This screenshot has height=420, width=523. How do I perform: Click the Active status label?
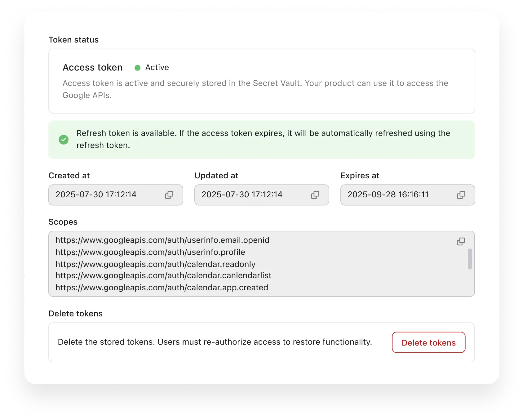tap(157, 68)
